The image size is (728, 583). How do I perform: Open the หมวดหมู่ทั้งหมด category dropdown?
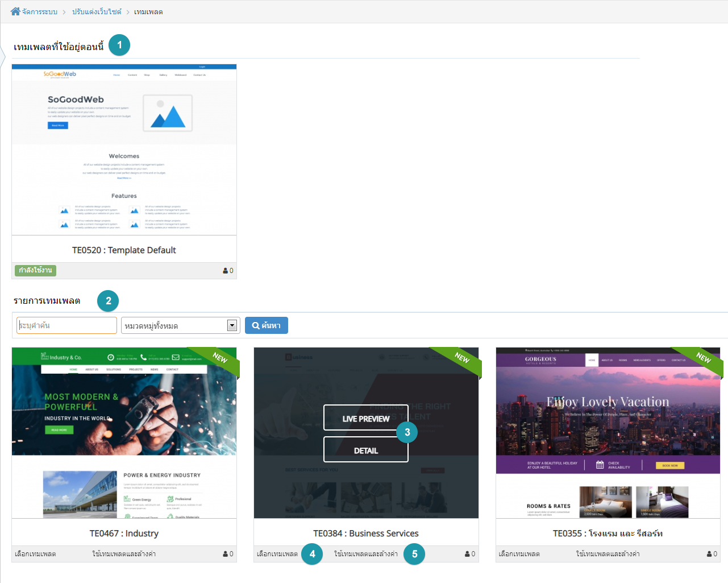pos(180,325)
